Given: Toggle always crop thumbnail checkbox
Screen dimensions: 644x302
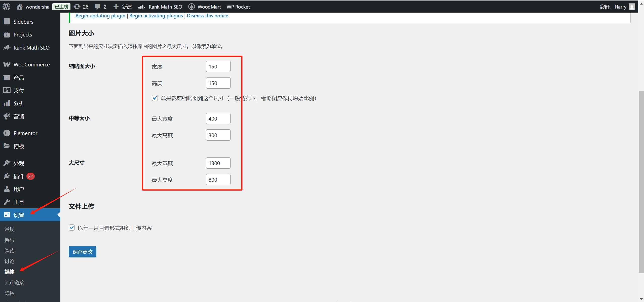Looking at the screenshot, I should (x=155, y=98).
